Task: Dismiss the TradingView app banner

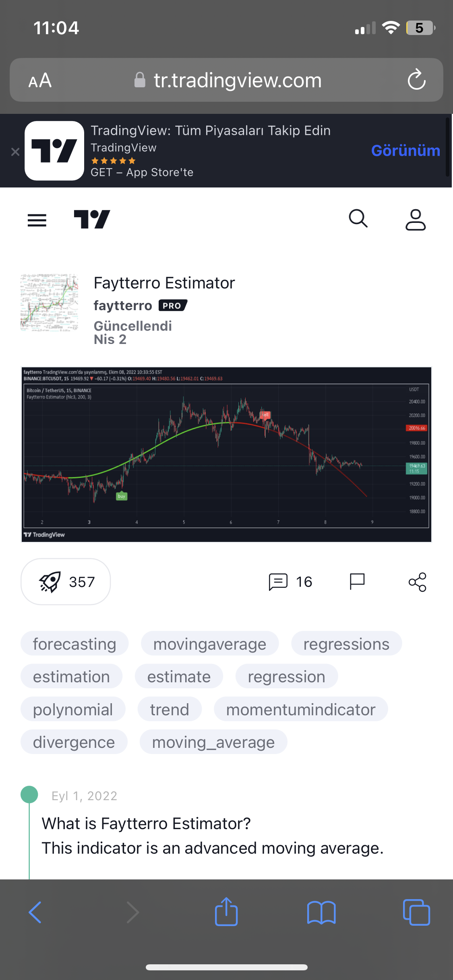Action: (15, 152)
